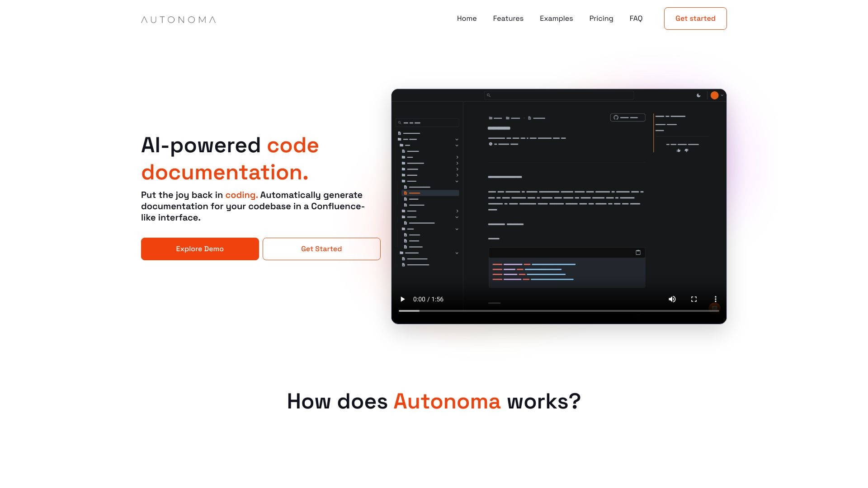Click the sidebar search field in the demo
The height and width of the screenshot is (488, 868).
click(x=427, y=123)
